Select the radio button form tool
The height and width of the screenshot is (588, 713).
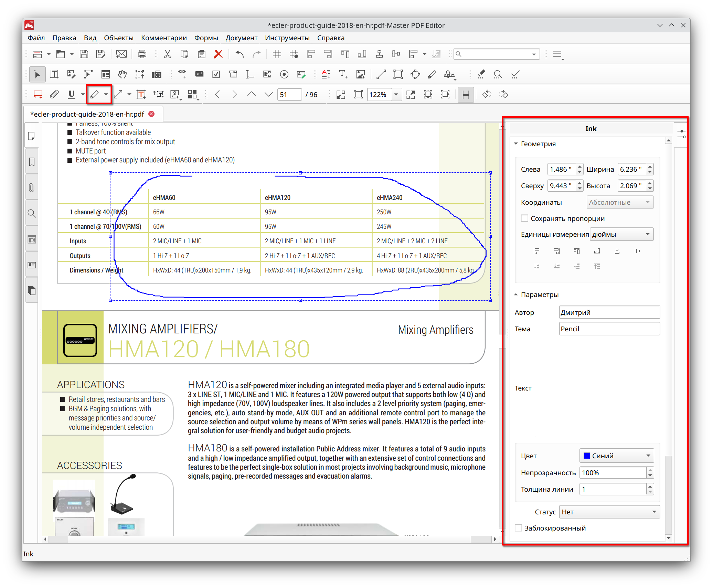coord(284,74)
